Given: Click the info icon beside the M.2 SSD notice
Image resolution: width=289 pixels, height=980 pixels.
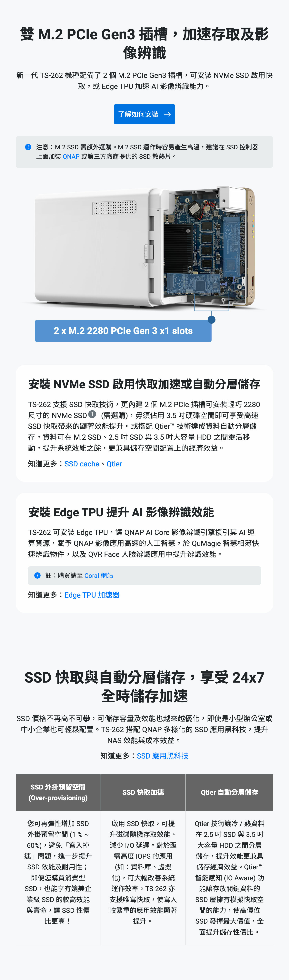Looking at the screenshot, I should [28, 147].
